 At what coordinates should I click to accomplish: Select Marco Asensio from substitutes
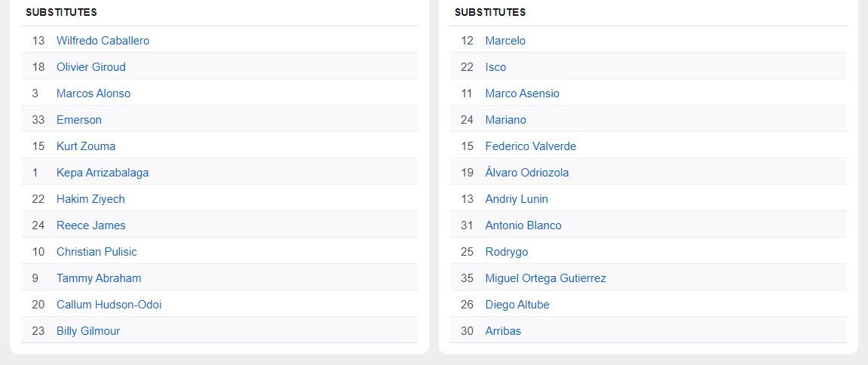(x=522, y=94)
